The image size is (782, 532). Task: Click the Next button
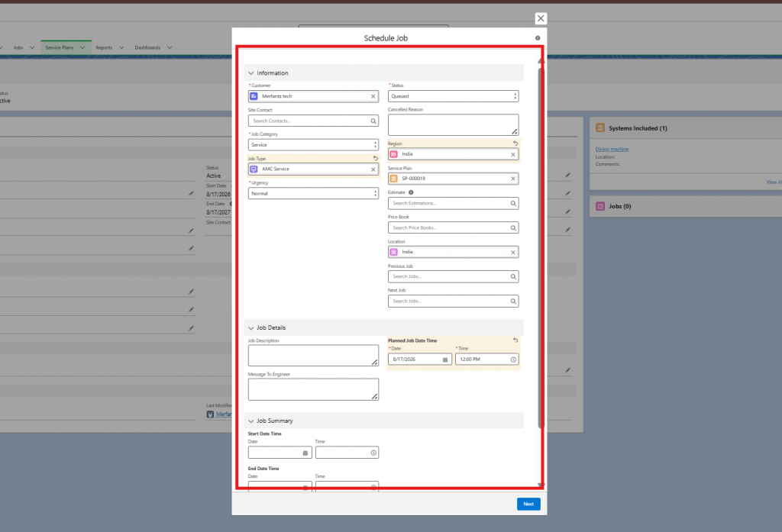click(528, 504)
